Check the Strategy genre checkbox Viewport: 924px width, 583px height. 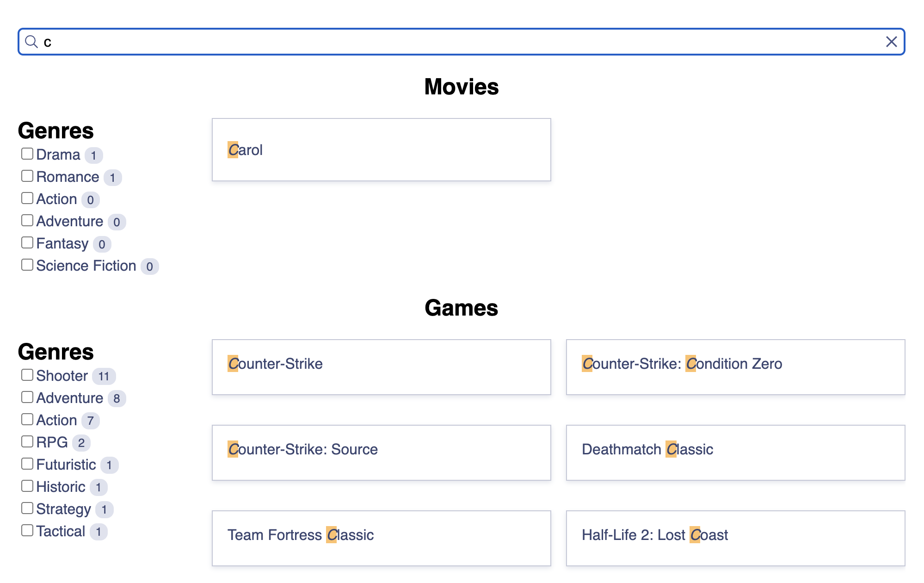[27, 508]
